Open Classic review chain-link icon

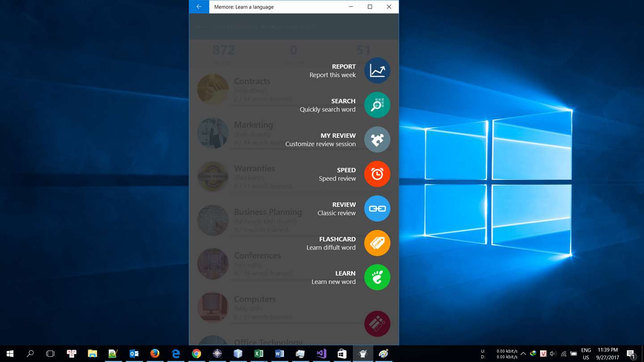(377, 209)
